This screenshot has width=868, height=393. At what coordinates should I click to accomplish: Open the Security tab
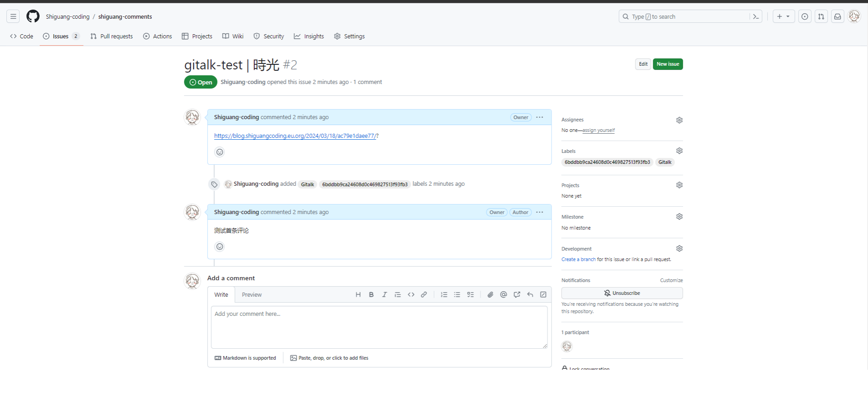269,37
